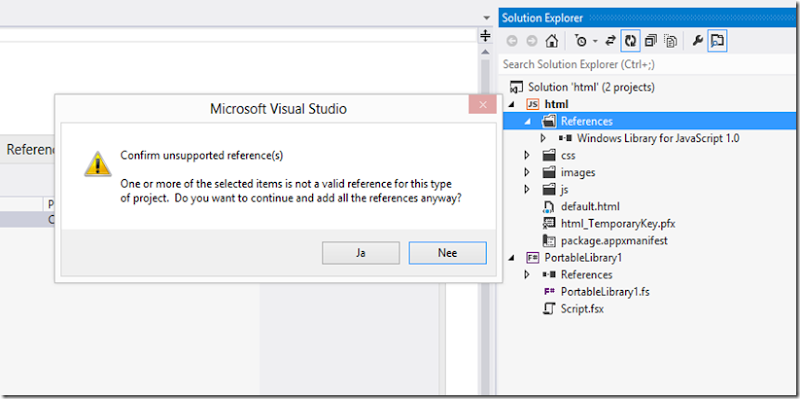
Task: Select the PortableLibrary1 project name
Action: point(583,258)
